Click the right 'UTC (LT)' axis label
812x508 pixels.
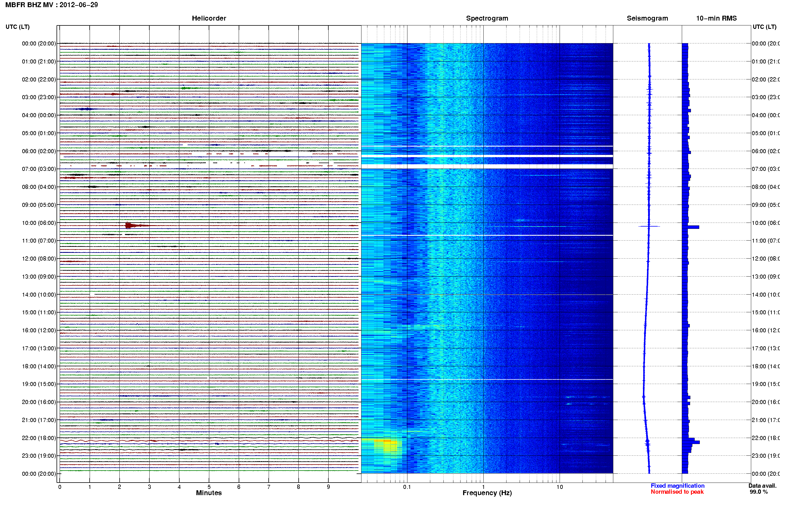pos(764,27)
